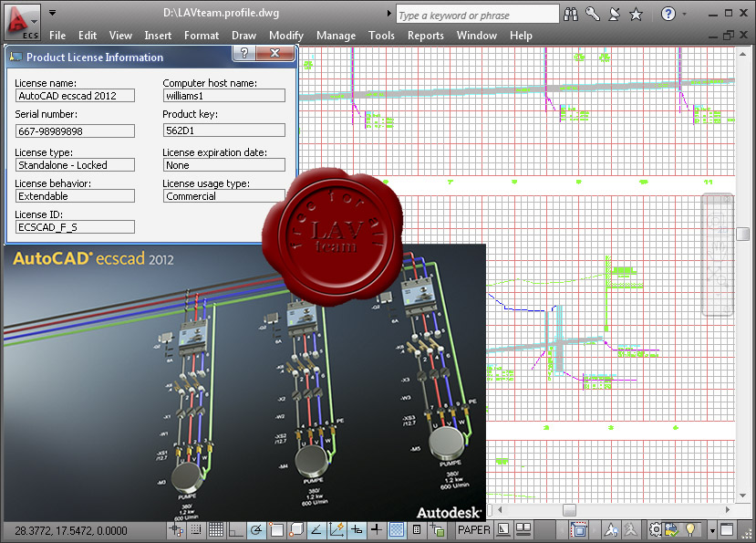Click horizontal scrollbar right arrow
This screenshot has width=756, height=543.
pyautogui.click(x=728, y=510)
